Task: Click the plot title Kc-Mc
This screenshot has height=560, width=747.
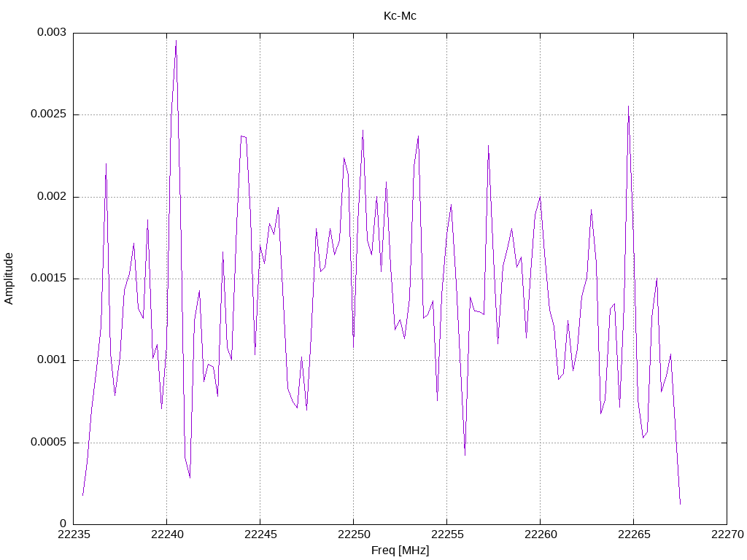Action: pyautogui.click(x=400, y=16)
